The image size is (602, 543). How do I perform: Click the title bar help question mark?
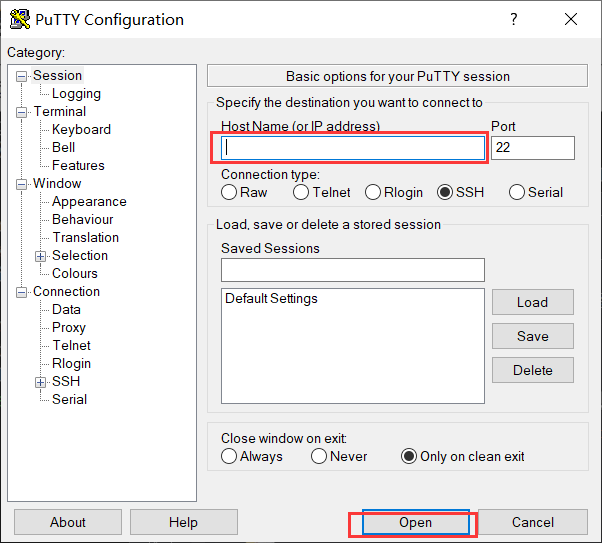tap(514, 20)
